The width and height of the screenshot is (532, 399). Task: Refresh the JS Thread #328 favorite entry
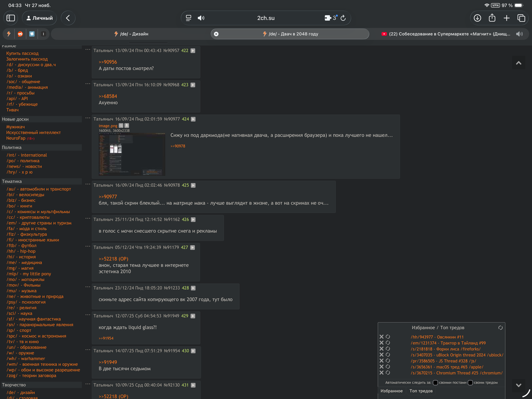coord(388,361)
